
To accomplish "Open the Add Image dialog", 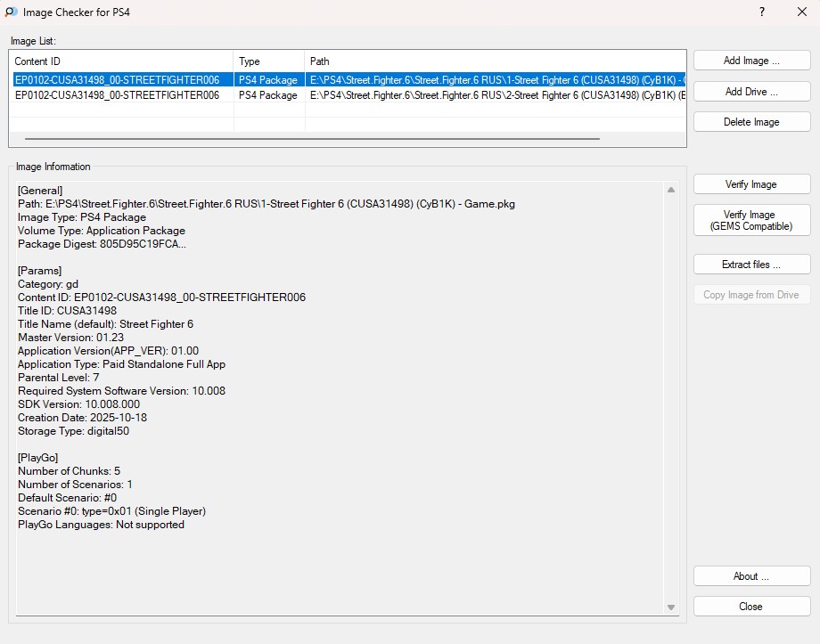I will pyautogui.click(x=751, y=61).
